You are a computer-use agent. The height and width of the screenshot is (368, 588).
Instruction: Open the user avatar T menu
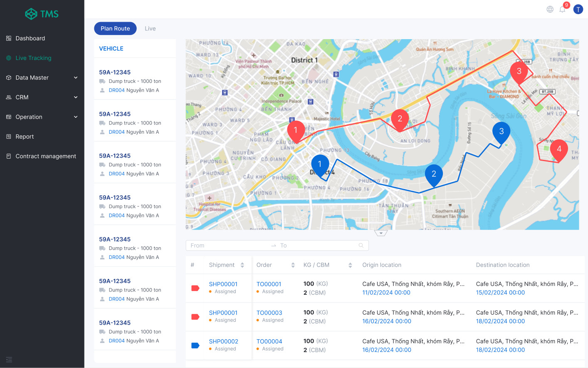point(578,9)
